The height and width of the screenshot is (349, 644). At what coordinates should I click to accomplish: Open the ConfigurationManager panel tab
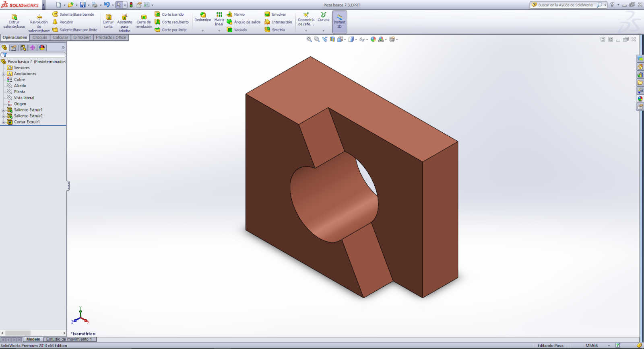coord(23,47)
